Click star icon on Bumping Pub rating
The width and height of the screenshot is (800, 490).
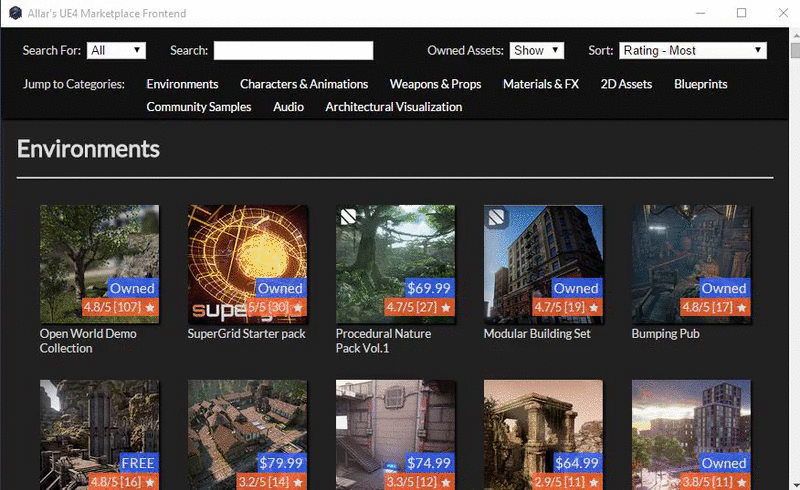pyautogui.click(x=741, y=307)
